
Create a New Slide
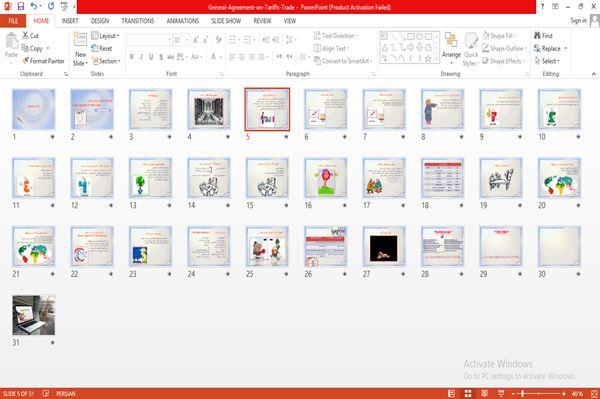(x=80, y=49)
